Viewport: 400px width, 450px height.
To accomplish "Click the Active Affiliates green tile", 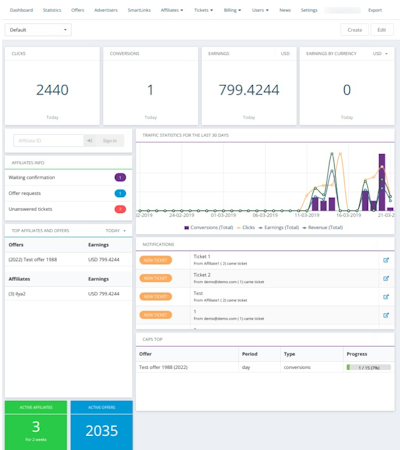I will 36,425.
